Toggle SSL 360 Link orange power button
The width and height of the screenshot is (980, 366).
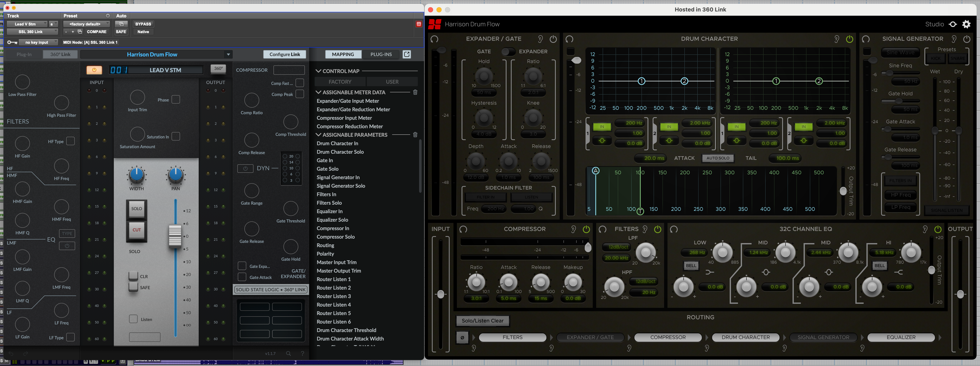point(94,70)
